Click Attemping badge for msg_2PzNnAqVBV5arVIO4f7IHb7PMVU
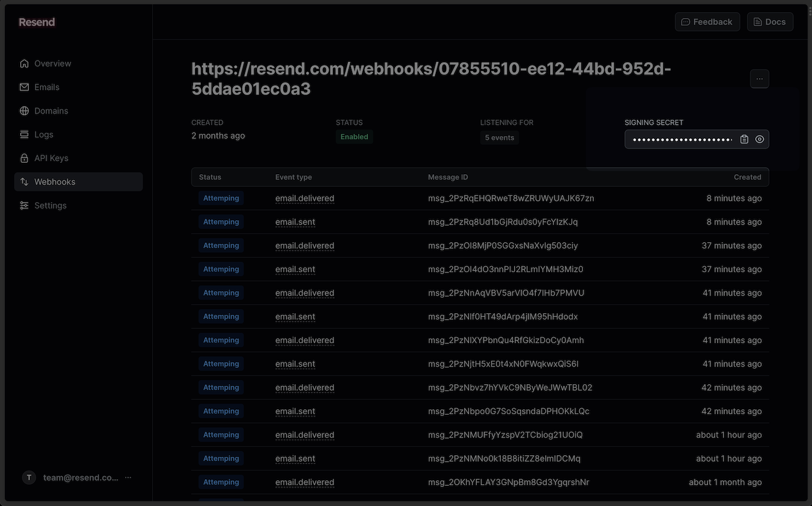This screenshot has width=812, height=506. point(221,293)
